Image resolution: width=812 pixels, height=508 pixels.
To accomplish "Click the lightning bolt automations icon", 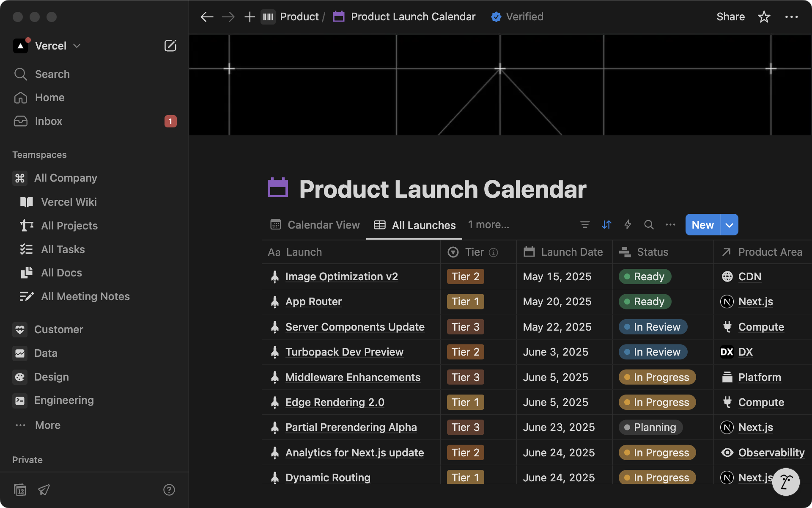I will pyautogui.click(x=628, y=225).
